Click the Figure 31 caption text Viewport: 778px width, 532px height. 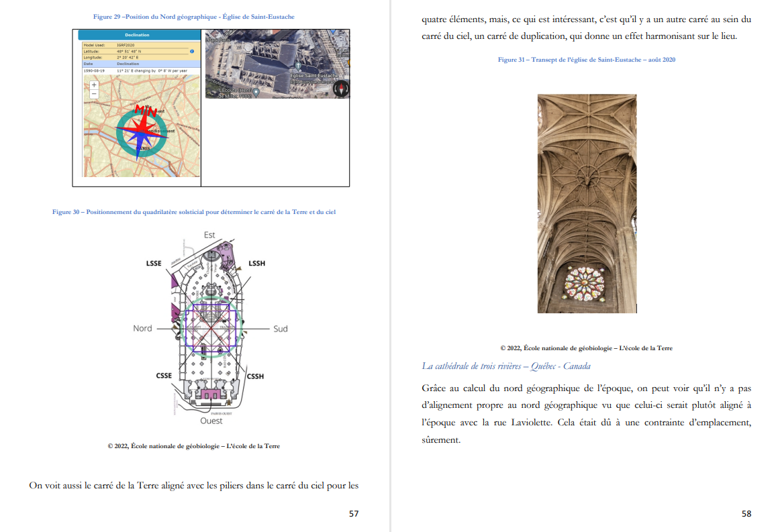tap(586, 60)
